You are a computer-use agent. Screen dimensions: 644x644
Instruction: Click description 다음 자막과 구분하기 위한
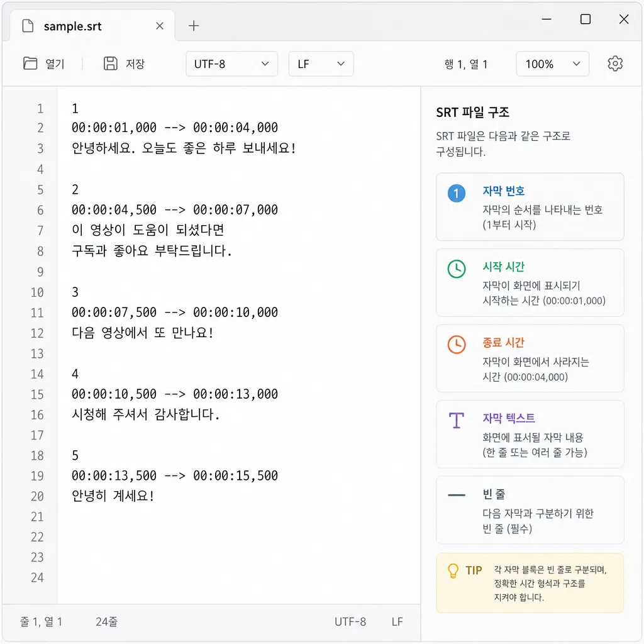coord(538,513)
